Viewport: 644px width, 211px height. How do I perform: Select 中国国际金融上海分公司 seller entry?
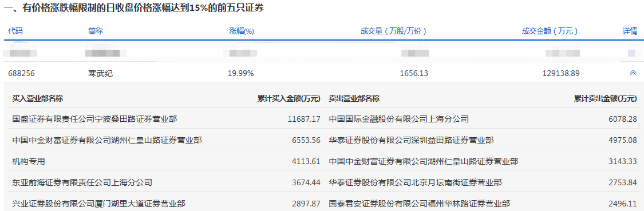(x=399, y=119)
